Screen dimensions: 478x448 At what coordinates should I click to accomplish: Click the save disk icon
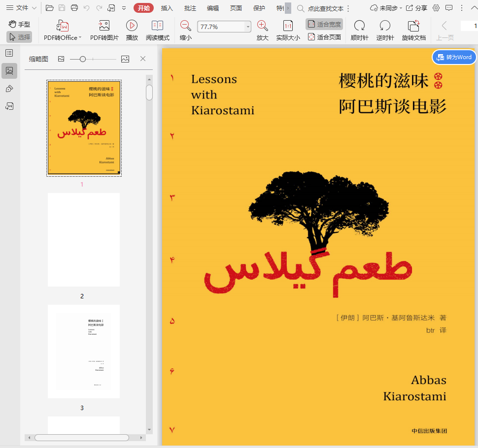(x=62, y=8)
